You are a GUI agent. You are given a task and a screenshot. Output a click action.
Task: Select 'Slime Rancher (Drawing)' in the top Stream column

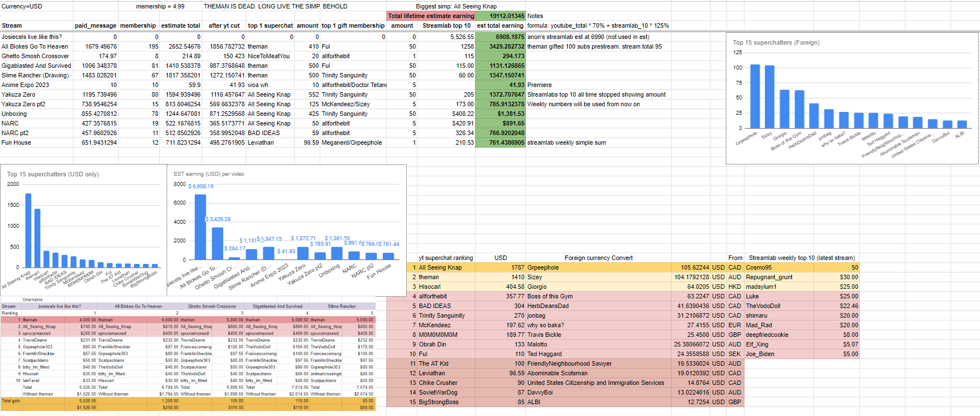click(x=35, y=75)
